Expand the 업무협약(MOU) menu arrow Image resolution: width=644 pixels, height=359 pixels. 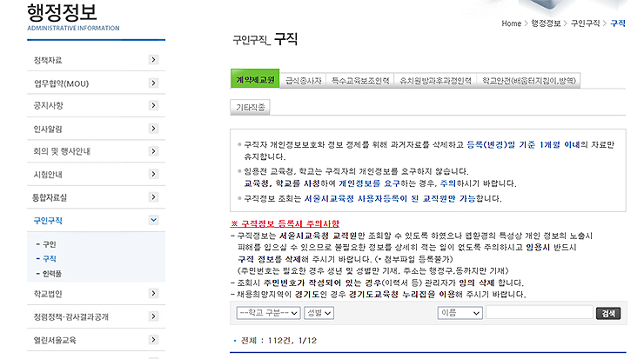[x=153, y=83]
